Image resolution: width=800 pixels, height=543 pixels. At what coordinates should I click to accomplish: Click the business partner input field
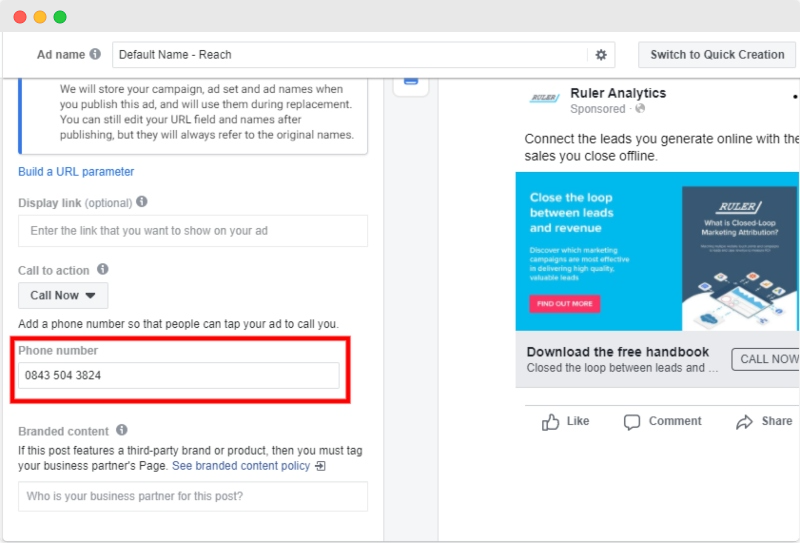click(193, 497)
